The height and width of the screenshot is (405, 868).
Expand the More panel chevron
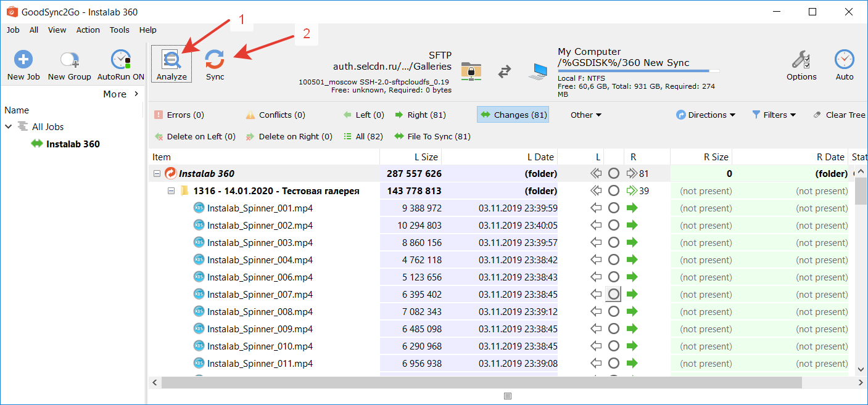pos(136,94)
